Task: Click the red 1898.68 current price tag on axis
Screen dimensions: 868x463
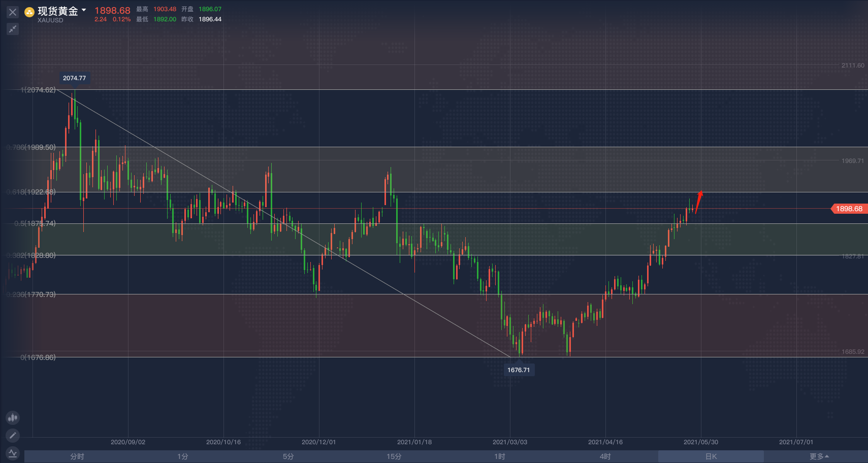Action: coord(849,209)
